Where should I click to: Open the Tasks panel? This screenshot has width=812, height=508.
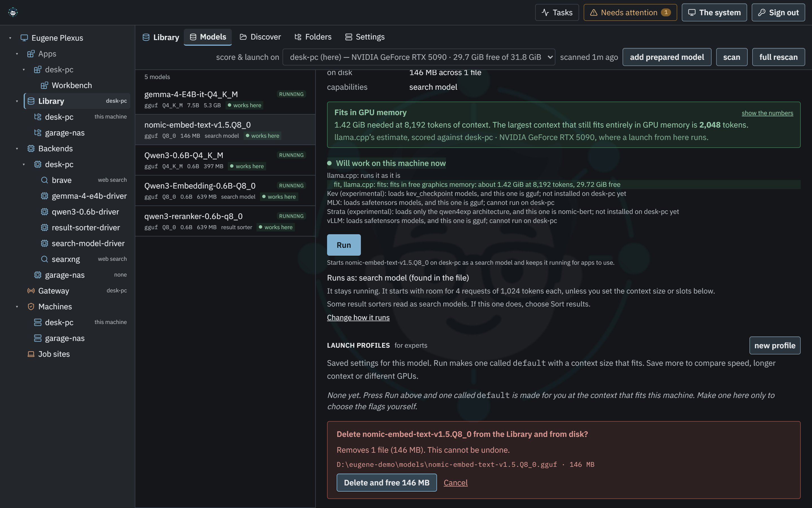click(557, 12)
